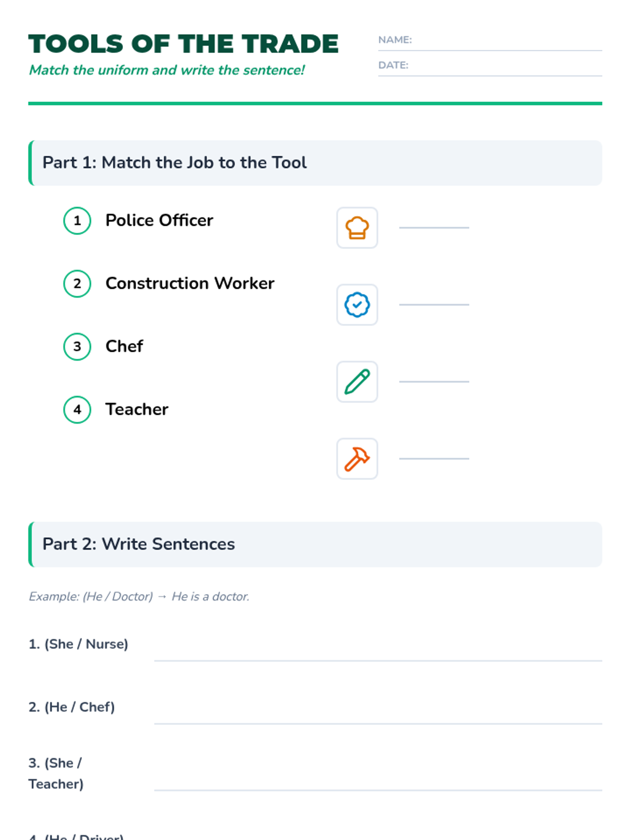Screen dimensions: 630x840
Task: Click the numbered circle 1 beside Police Officer
Action: click(x=77, y=220)
